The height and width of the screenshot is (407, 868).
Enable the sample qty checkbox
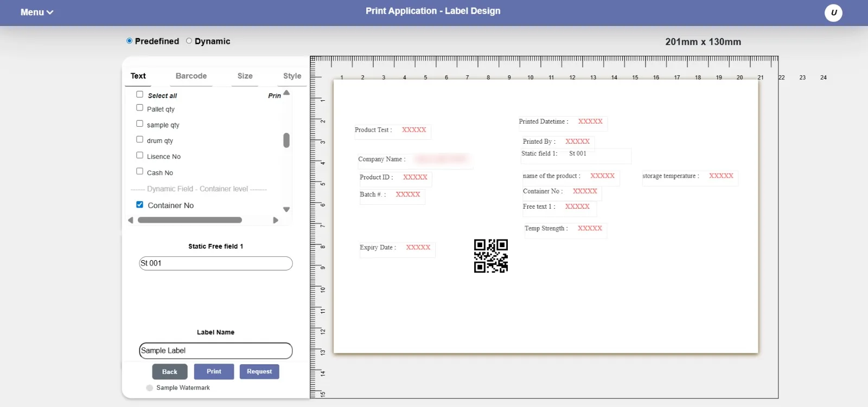coord(139,124)
